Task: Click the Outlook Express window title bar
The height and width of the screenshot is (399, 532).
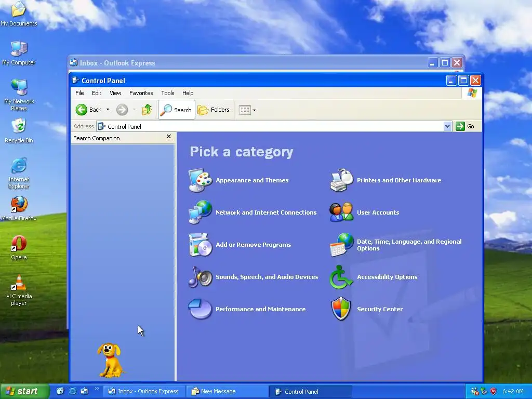Action: click(248, 63)
